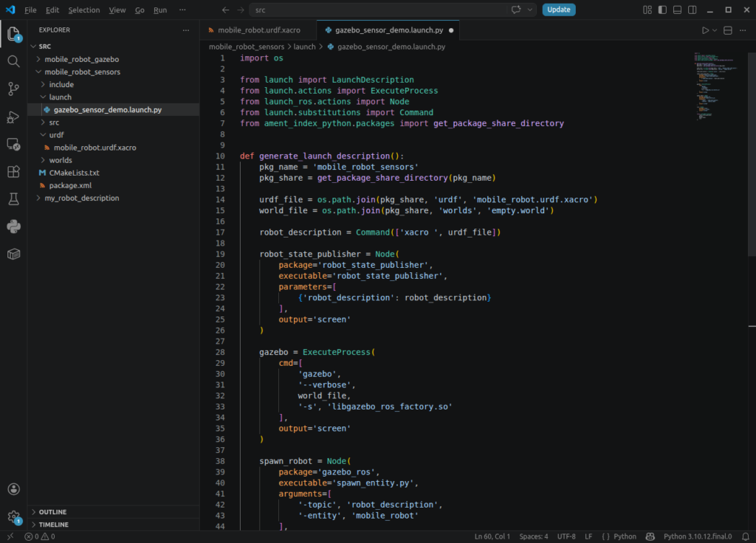Open the cube-shaped activity bar icon
This screenshot has width=756, height=543.
coord(13,254)
